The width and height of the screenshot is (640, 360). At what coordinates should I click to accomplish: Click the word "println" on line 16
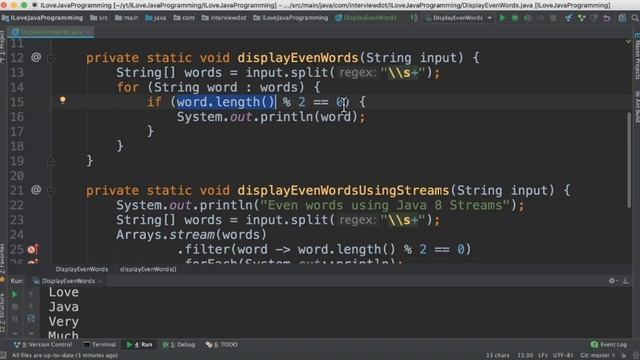(286, 117)
